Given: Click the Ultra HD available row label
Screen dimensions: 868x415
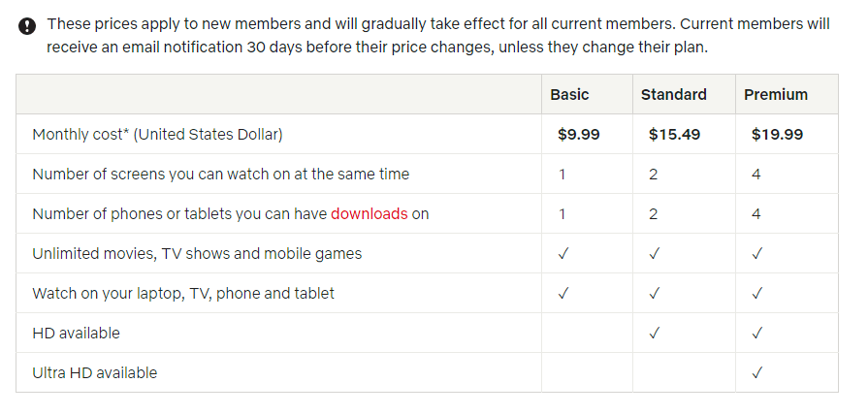Looking at the screenshot, I should click(x=95, y=373).
